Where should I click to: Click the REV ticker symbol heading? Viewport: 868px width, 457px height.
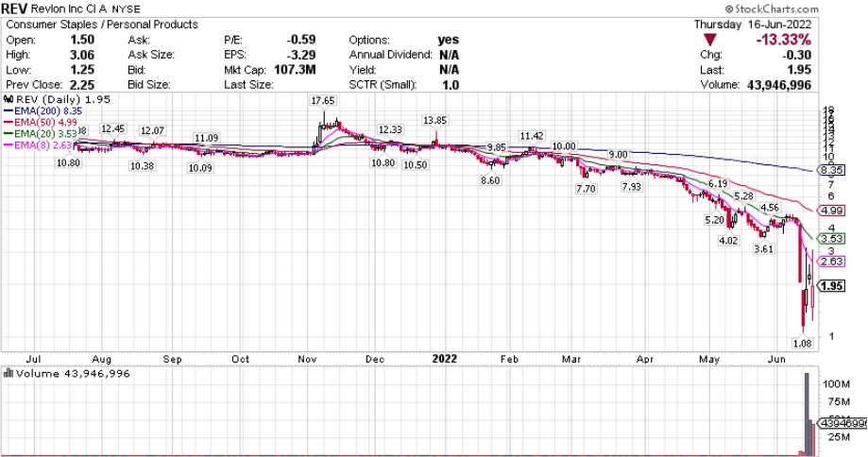click(14, 8)
